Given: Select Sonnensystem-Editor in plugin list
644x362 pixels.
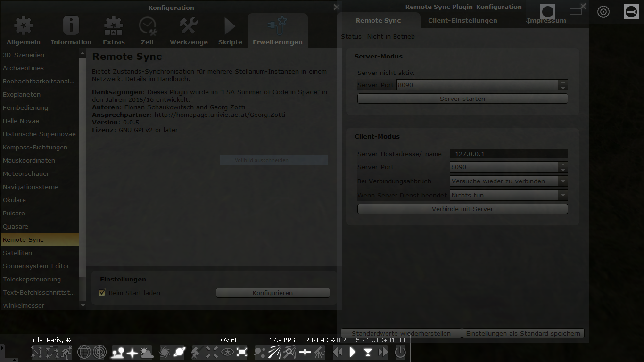Looking at the screenshot, I should tap(40, 266).
